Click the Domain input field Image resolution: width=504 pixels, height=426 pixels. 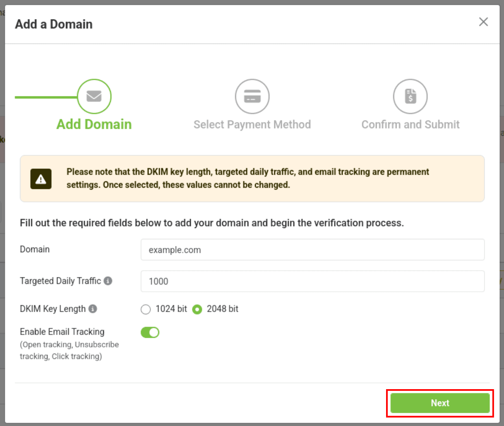pyautogui.click(x=312, y=250)
